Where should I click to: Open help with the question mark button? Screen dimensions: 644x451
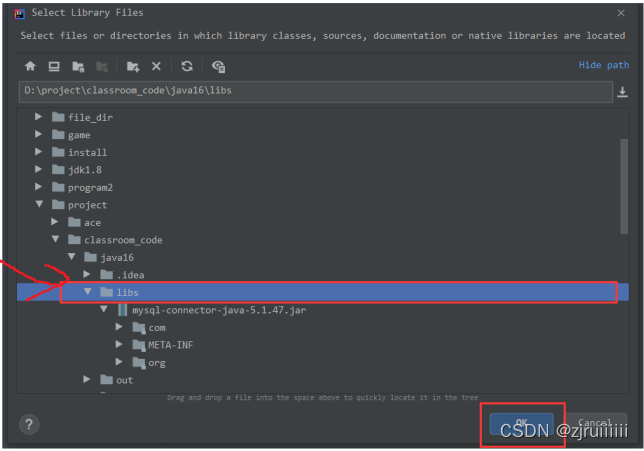point(29,424)
